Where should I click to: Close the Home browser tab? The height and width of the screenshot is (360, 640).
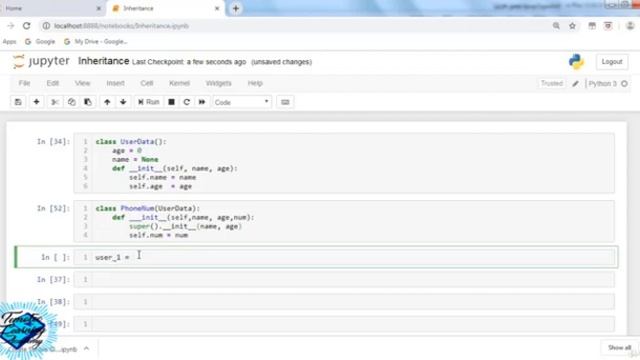coord(98,8)
